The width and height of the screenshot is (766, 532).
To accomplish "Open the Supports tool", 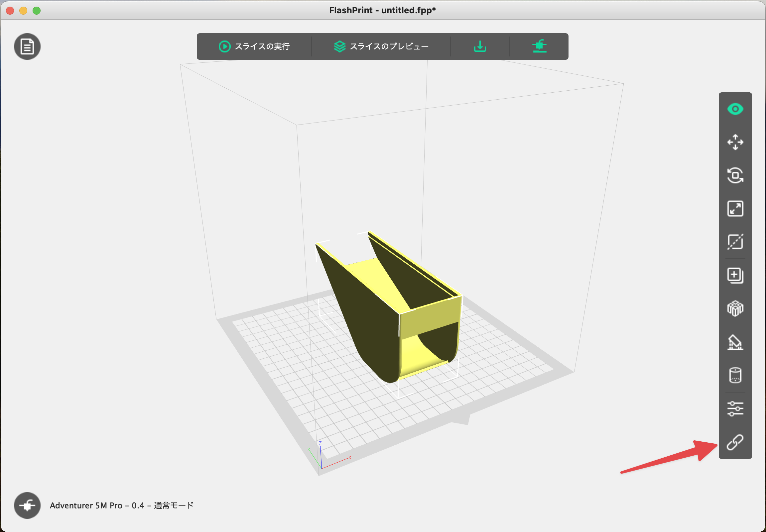I will 735,342.
